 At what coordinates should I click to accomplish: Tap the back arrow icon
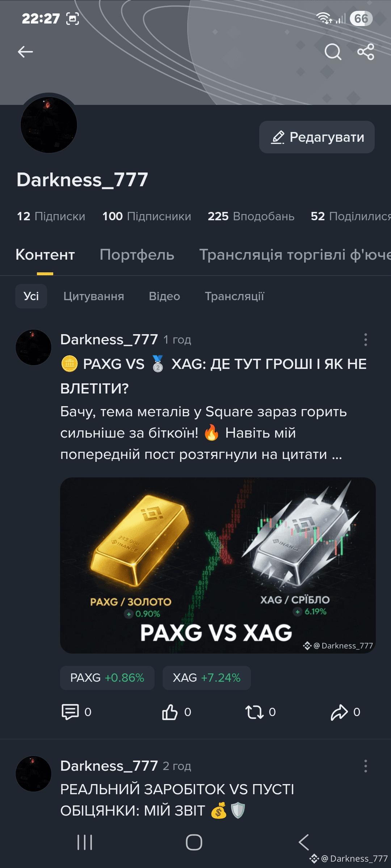tap(25, 52)
